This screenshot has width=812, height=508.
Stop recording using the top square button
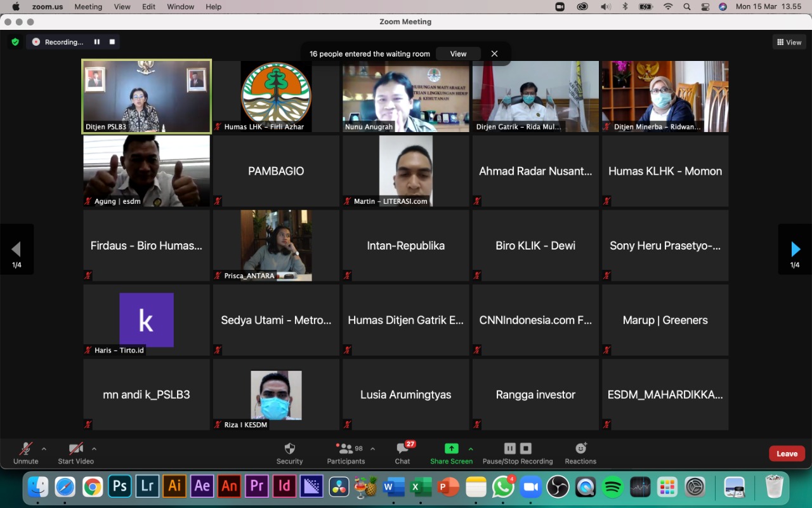click(x=112, y=42)
